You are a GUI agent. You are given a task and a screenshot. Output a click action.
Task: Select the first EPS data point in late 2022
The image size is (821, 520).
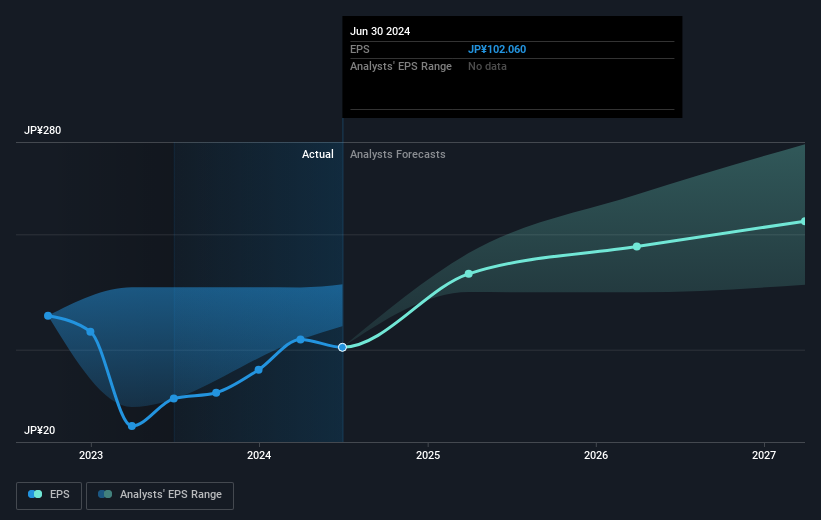tap(48, 316)
